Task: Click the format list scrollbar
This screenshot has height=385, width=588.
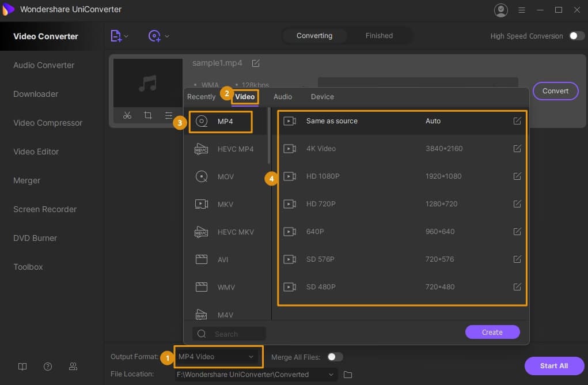Action: click(x=269, y=136)
